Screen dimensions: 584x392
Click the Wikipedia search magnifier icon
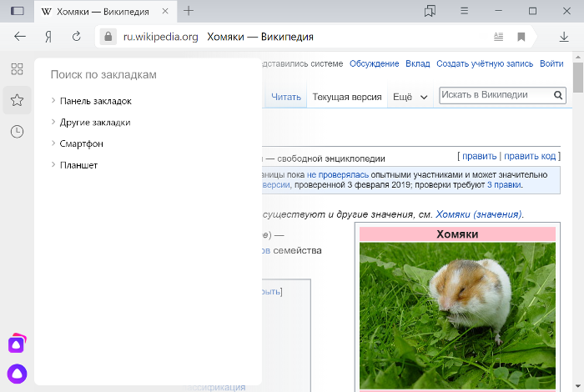(x=558, y=95)
